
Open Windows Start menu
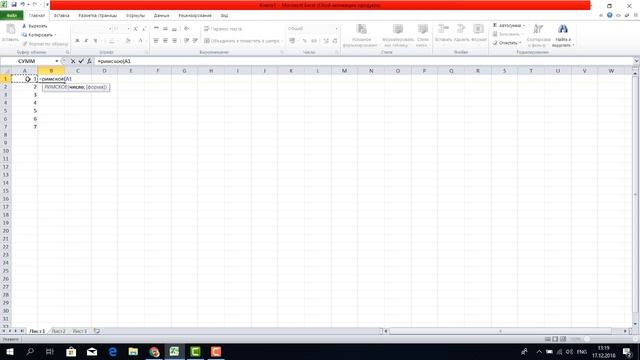click(x=9, y=352)
